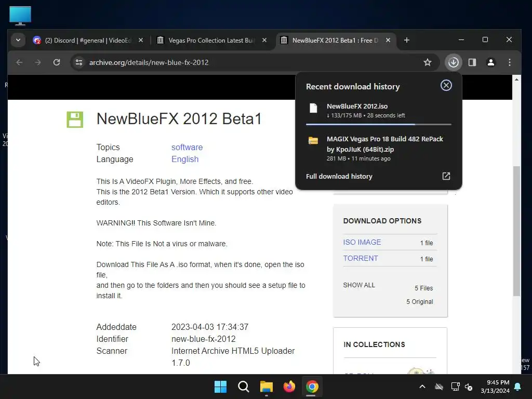This screenshot has width=532, height=399.
Task: Click the Addeddate value 2023-04-03 17:34:37
Action: pos(210,327)
